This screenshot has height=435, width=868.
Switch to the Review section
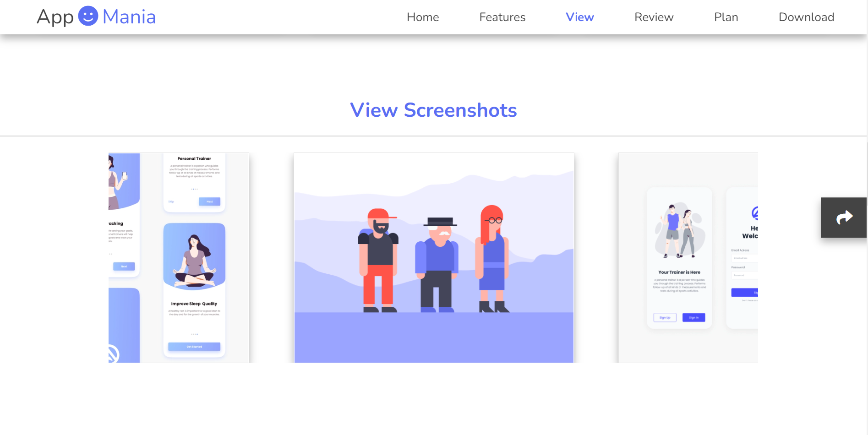[x=654, y=17]
